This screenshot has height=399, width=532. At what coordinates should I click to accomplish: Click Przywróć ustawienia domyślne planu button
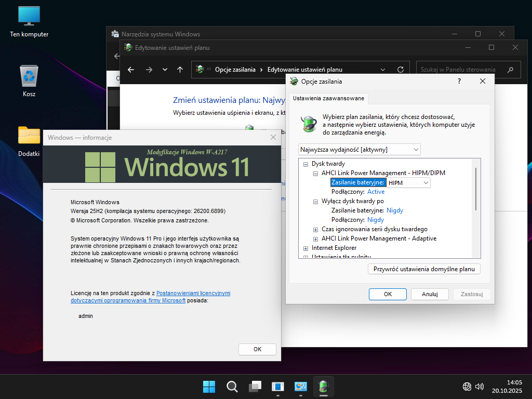pos(424,269)
